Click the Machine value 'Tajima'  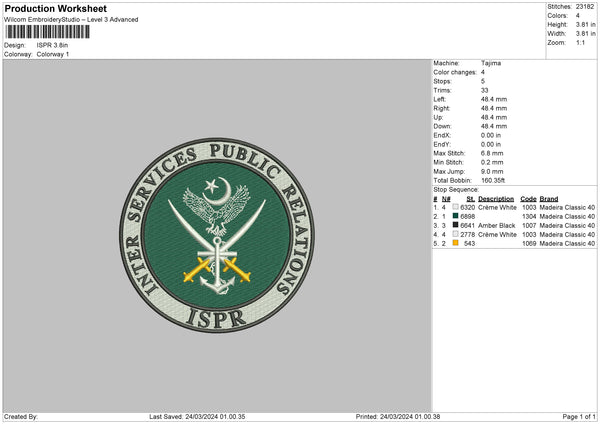[491, 63]
